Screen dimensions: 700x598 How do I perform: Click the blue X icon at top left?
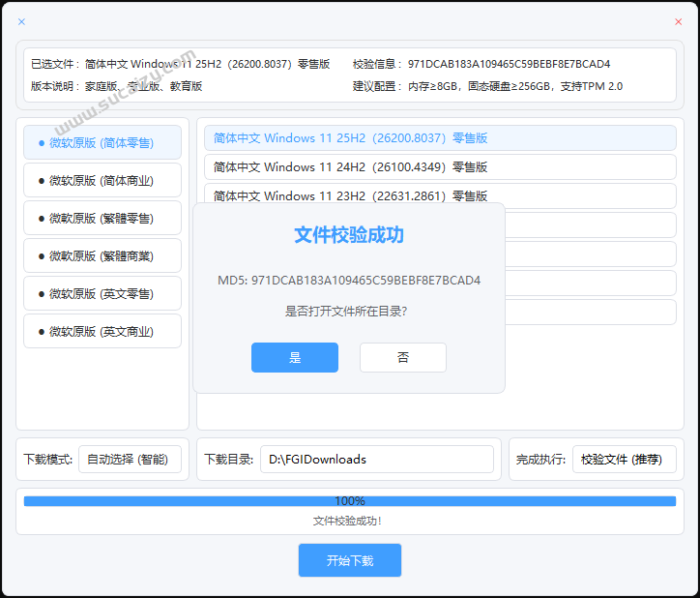click(21, 21)
